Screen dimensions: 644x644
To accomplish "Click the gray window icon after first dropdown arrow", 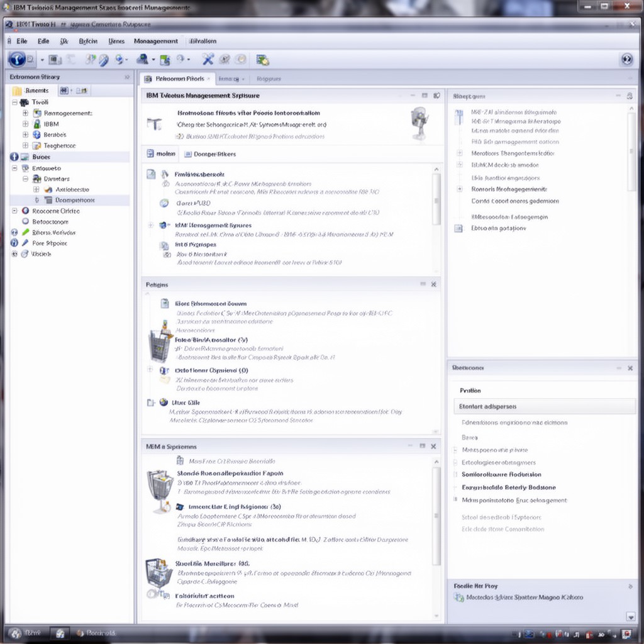I will (x=55, y=60).
